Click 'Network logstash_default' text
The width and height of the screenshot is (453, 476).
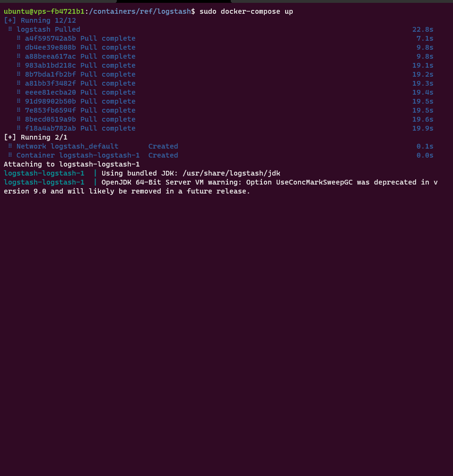click(x=67, y=146)
